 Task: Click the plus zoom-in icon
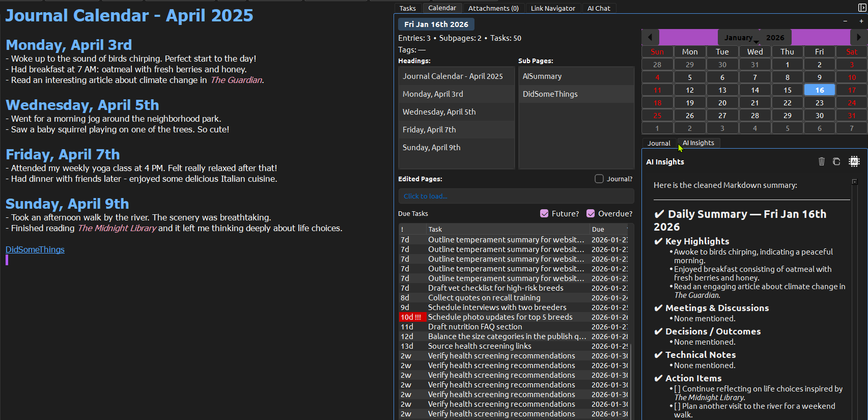pyautogui.click(x=861, y=21)
